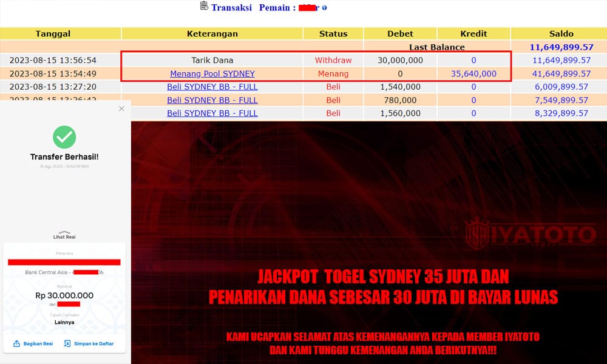Click the Rp 30.000.000 nominal amount

pyautogui.click(x=64, y=295)
